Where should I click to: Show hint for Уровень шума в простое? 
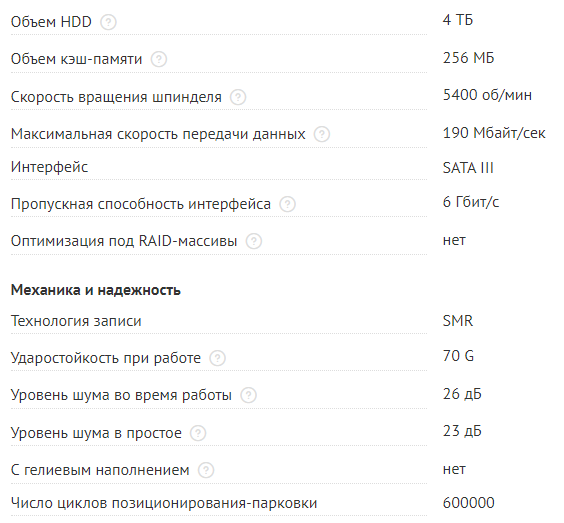(x=198, y=433)
